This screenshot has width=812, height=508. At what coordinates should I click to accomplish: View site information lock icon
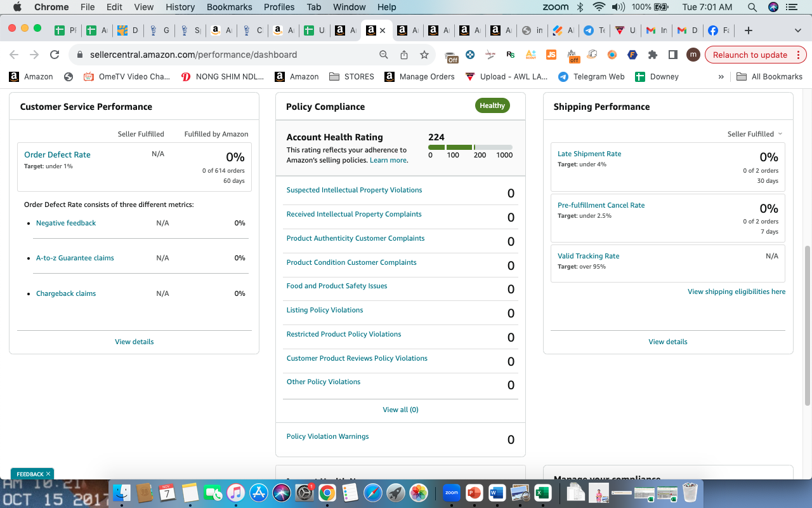coord(80,55)
